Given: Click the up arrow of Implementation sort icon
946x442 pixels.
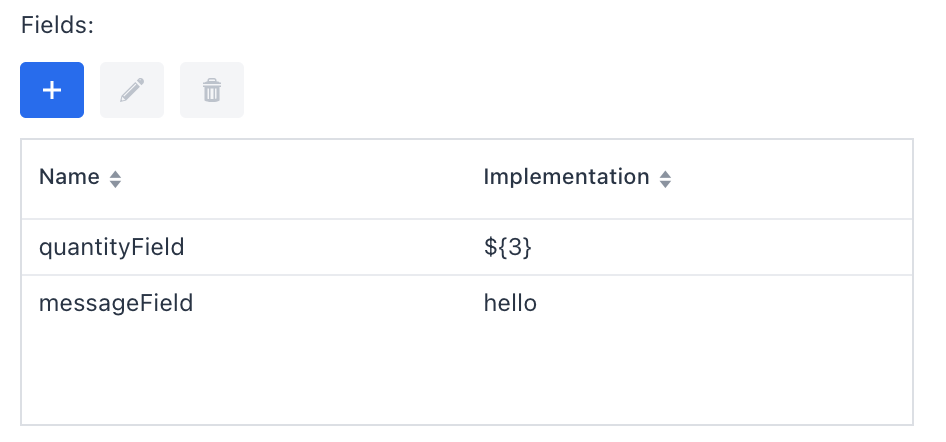Looking at the screenshot, I should pyautogui.click(x=665, y=174).
